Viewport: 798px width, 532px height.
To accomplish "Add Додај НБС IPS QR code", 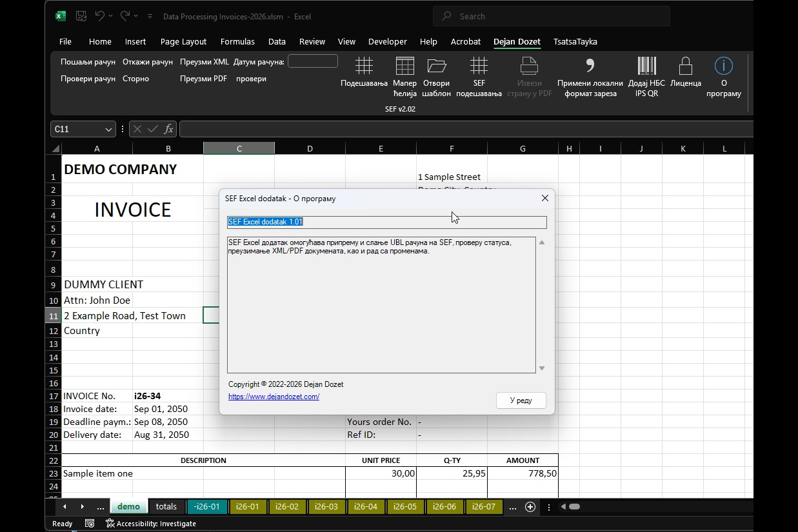I will coord(646,77).
